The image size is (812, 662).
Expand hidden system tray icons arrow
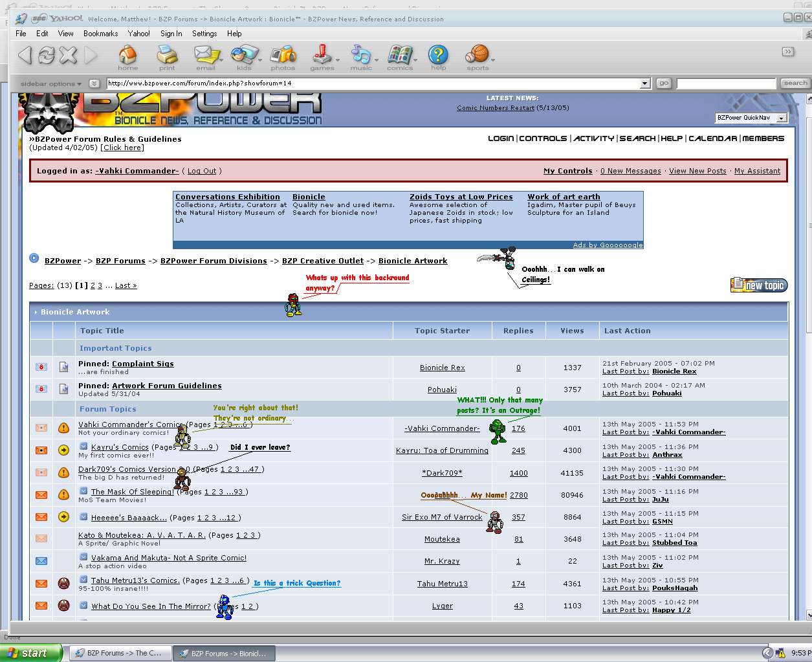[767, 653]
